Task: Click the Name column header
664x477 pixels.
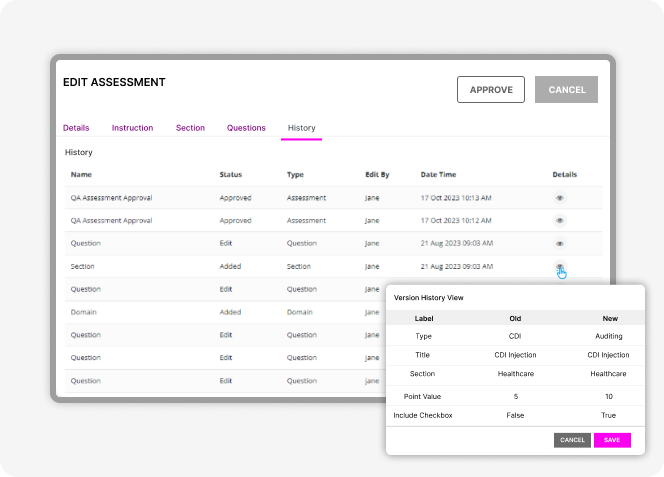Action: click(x=81, y=175)
